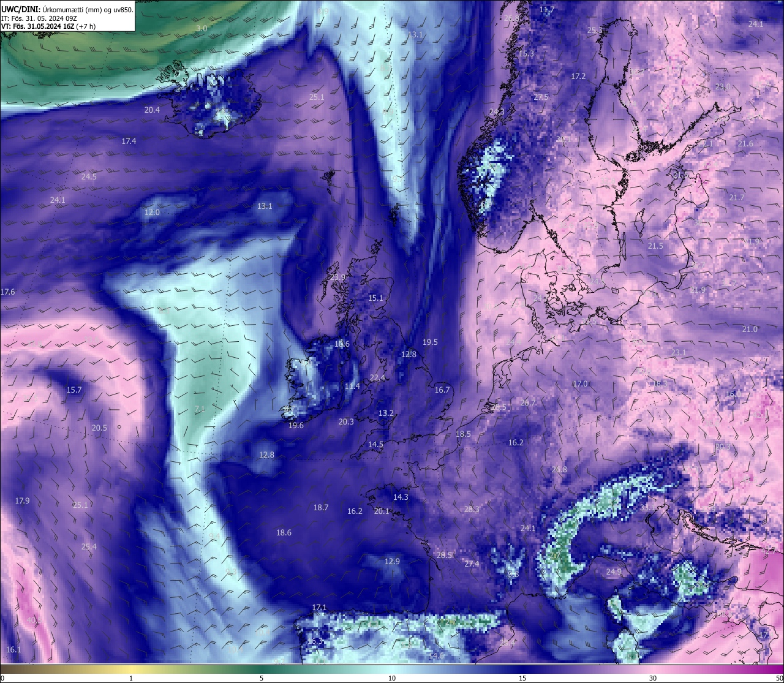Click the 27.5 value label
The height and width of the screenshot is (683, 784).
(541, 97)
